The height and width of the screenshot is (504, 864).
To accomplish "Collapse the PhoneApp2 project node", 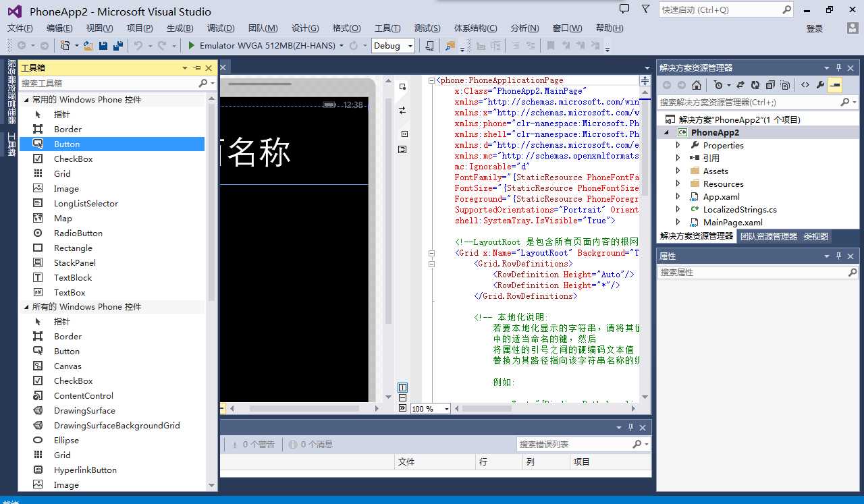I will click(x=666, y=132).
